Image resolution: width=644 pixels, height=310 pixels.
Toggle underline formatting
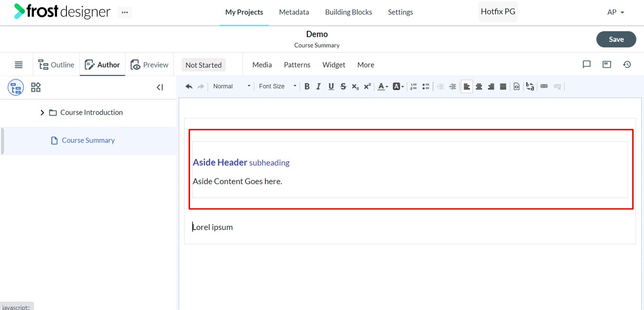pos(331,86)
